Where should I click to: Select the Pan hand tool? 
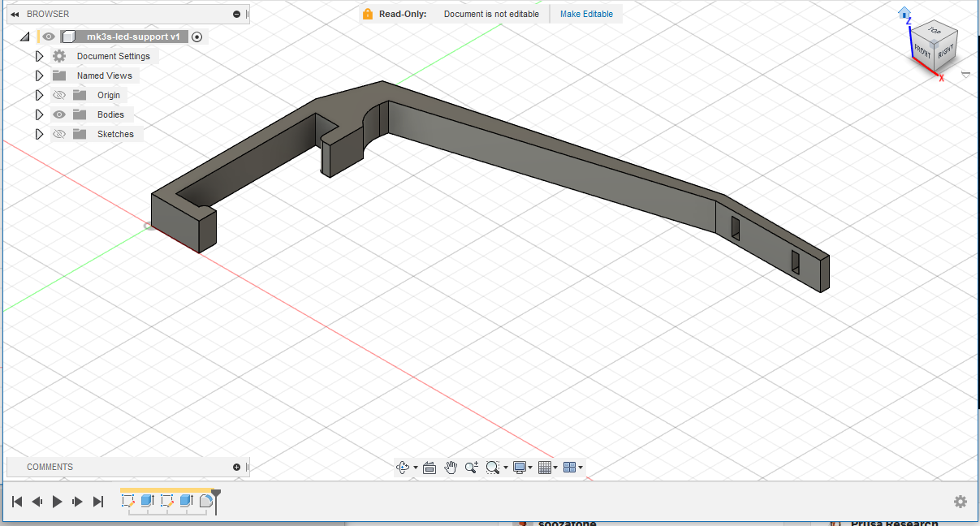coord(451,467)
